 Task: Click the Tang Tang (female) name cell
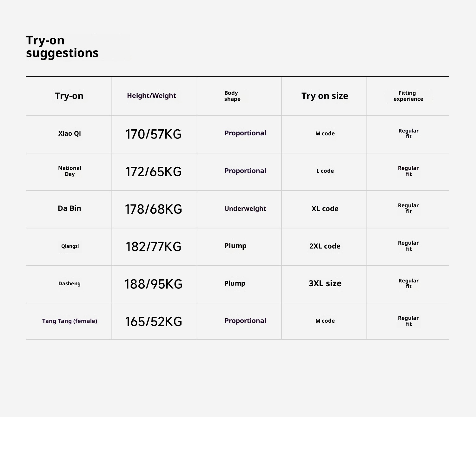(x=69, y=321)
